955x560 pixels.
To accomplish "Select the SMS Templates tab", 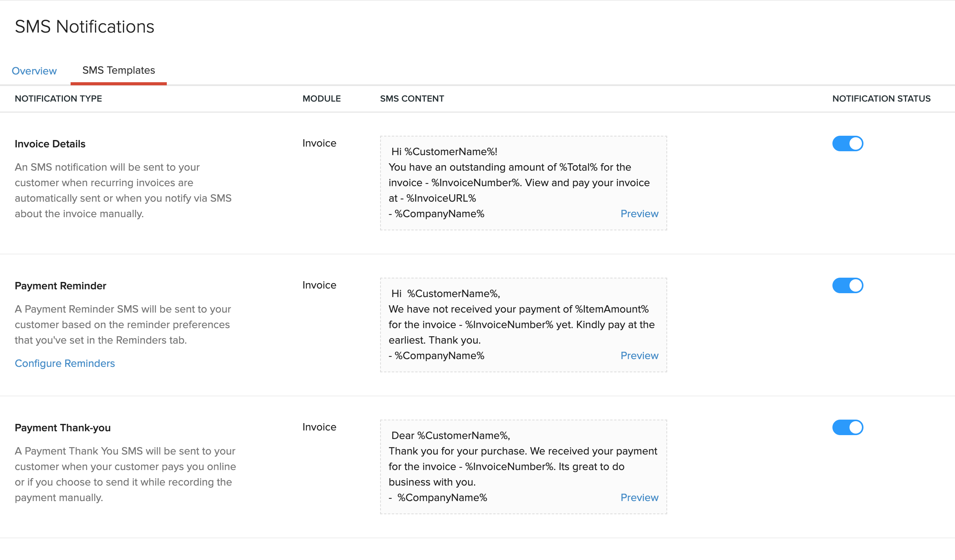I will (118, 70).
